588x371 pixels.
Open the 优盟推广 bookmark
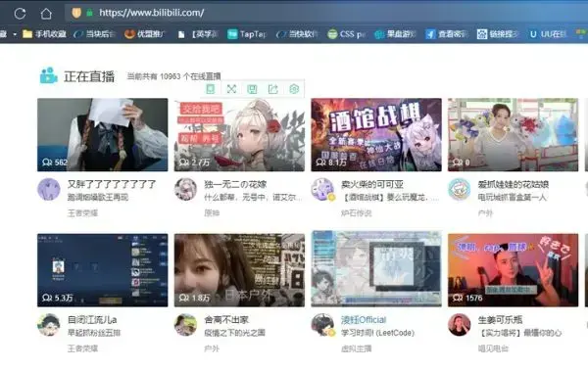coord(144,34)
